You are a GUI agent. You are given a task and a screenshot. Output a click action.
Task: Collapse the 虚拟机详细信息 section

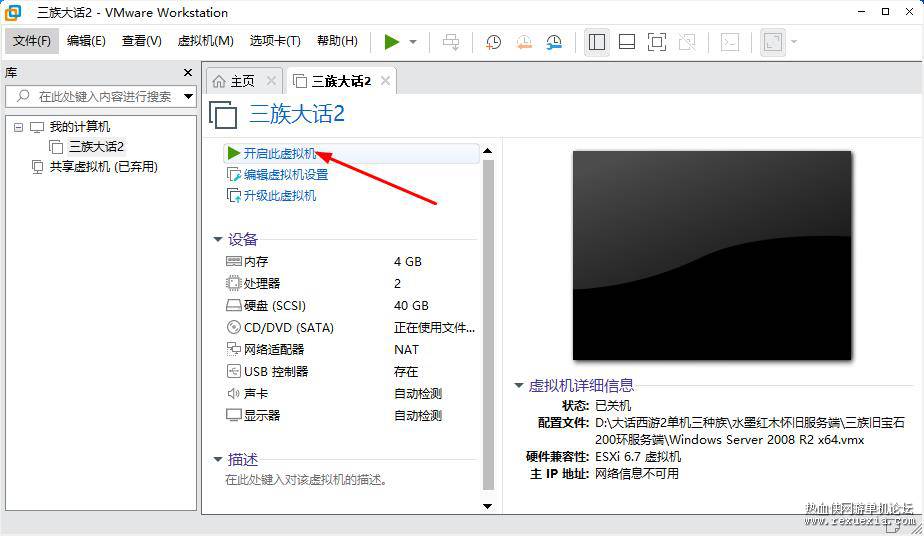[519, 385]
